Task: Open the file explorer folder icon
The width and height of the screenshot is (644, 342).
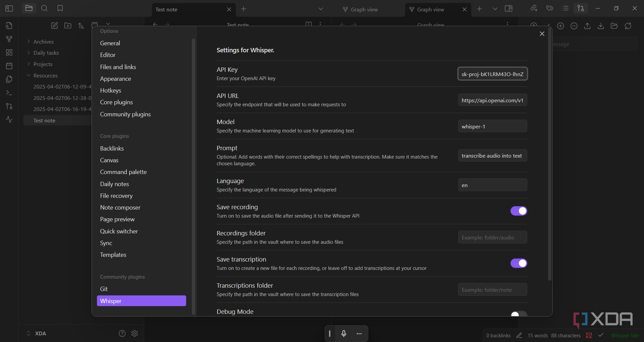Action: [x=29, y=8]
